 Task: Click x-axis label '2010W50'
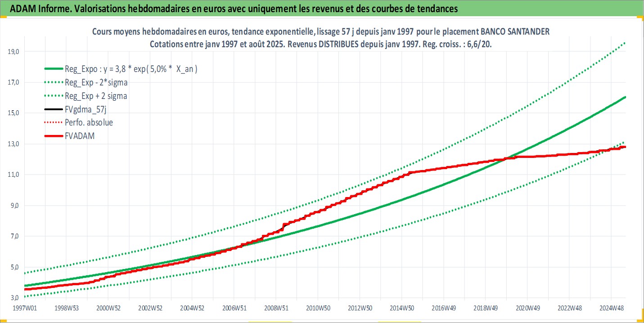(x=318, y=308)
